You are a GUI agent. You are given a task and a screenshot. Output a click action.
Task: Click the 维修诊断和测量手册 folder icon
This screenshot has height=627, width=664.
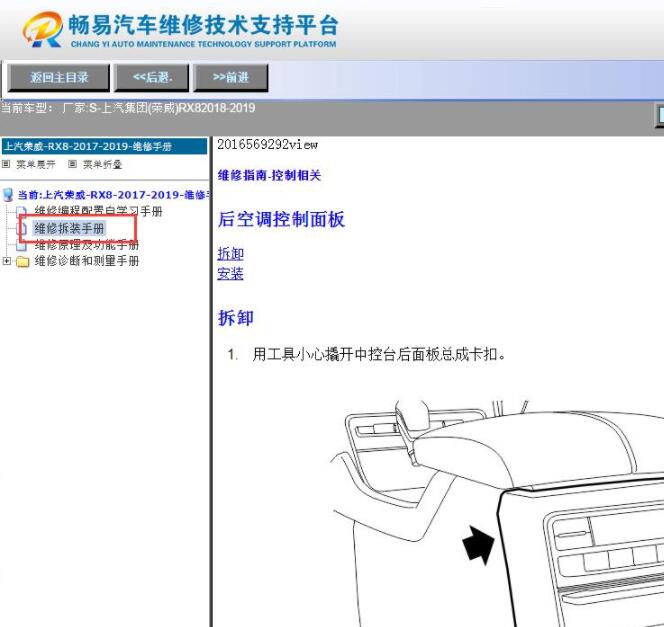22,262
